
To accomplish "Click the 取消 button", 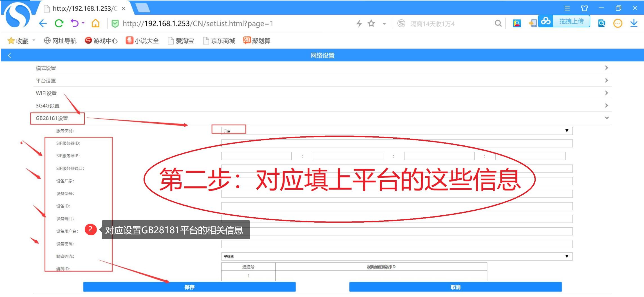I will point(455,287).
